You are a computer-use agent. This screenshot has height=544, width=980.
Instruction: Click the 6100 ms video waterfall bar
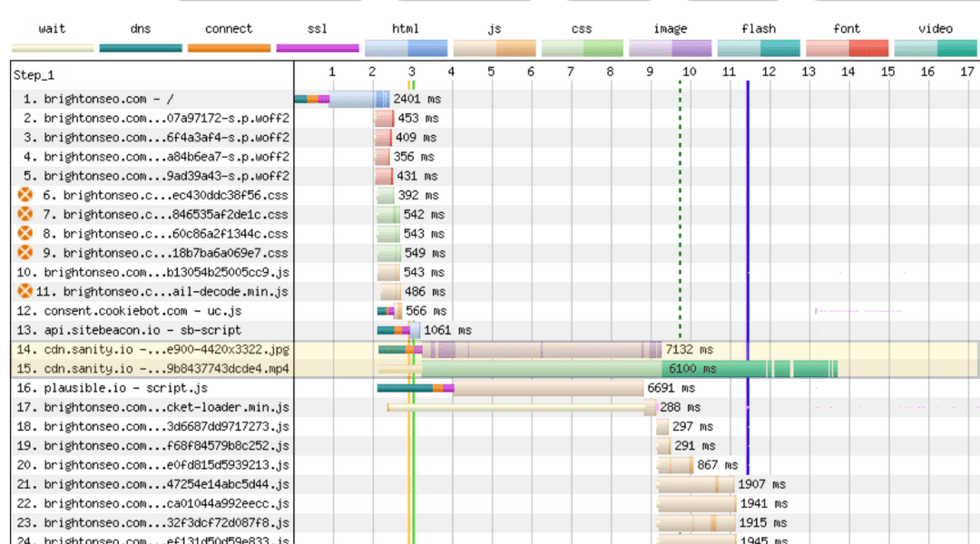(x=607, y=368)
